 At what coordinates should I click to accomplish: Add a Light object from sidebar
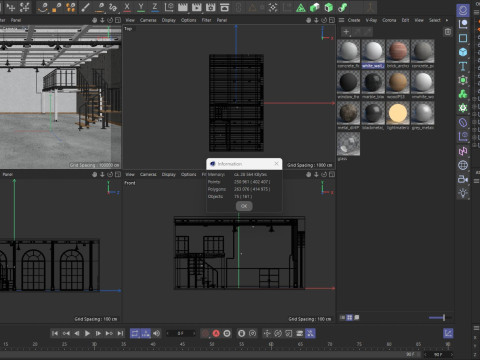click(x=463, y=193)
